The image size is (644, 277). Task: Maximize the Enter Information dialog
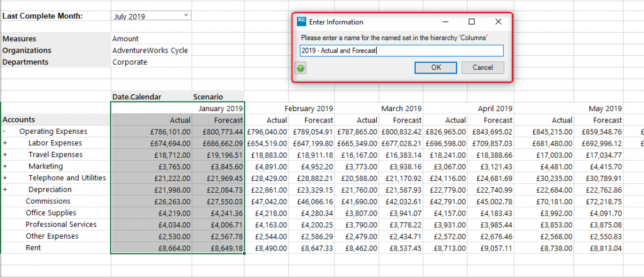pyautogui.click(x=472, y=21)
